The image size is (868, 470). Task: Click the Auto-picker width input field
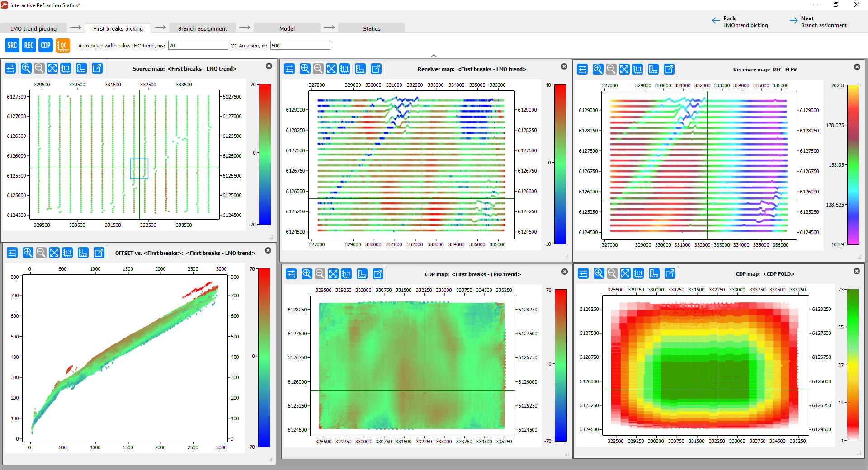click(198, 45)
